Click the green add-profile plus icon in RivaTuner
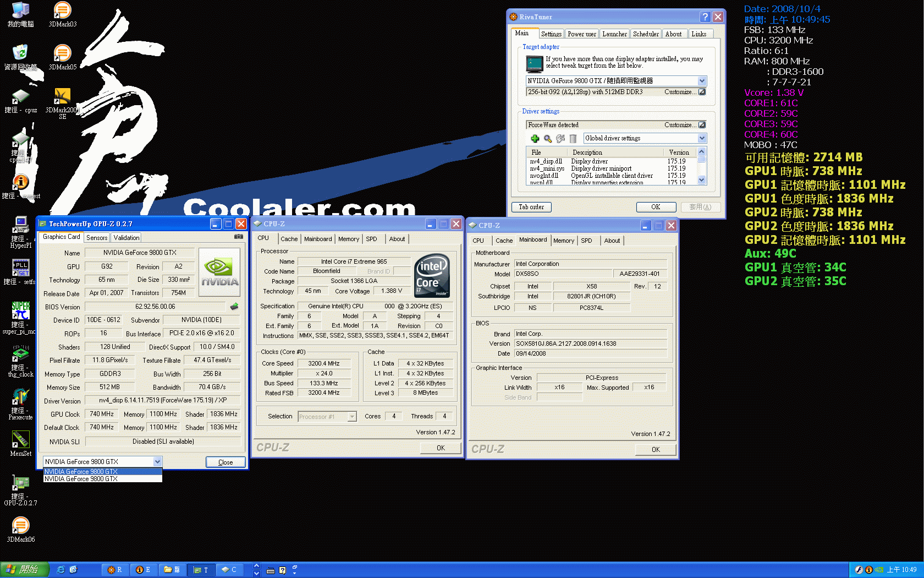The height and width of the screenshot is (578, 924). click(535, 139)
